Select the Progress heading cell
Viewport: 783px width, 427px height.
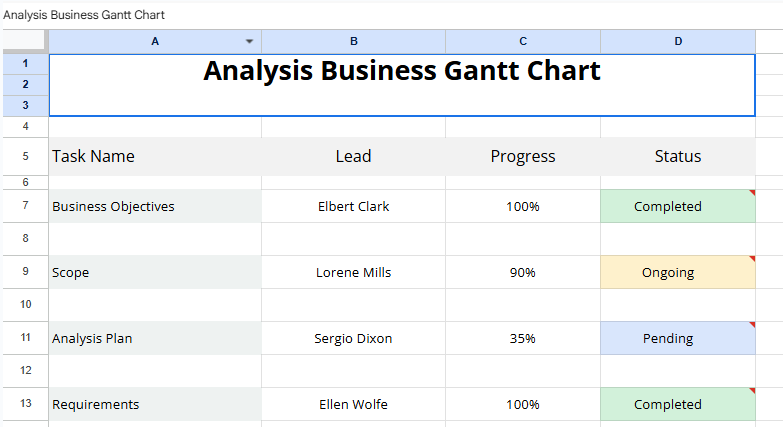point(523,156)
